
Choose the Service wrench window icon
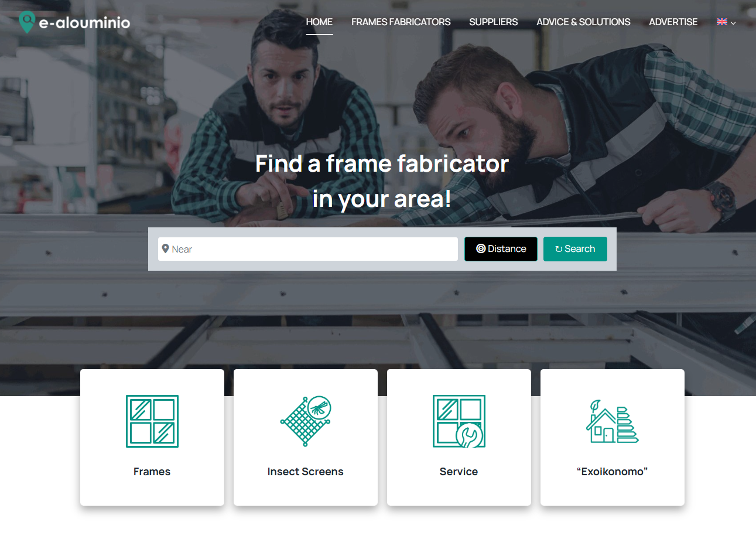459,421
